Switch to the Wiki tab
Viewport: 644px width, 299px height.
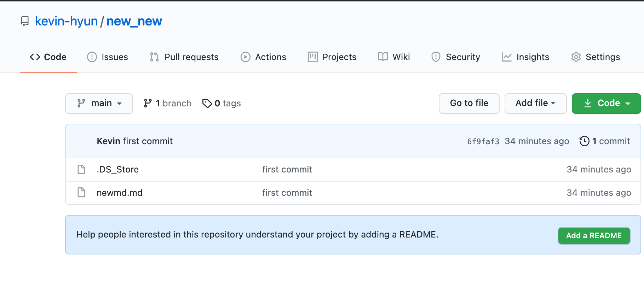[394, 57]
